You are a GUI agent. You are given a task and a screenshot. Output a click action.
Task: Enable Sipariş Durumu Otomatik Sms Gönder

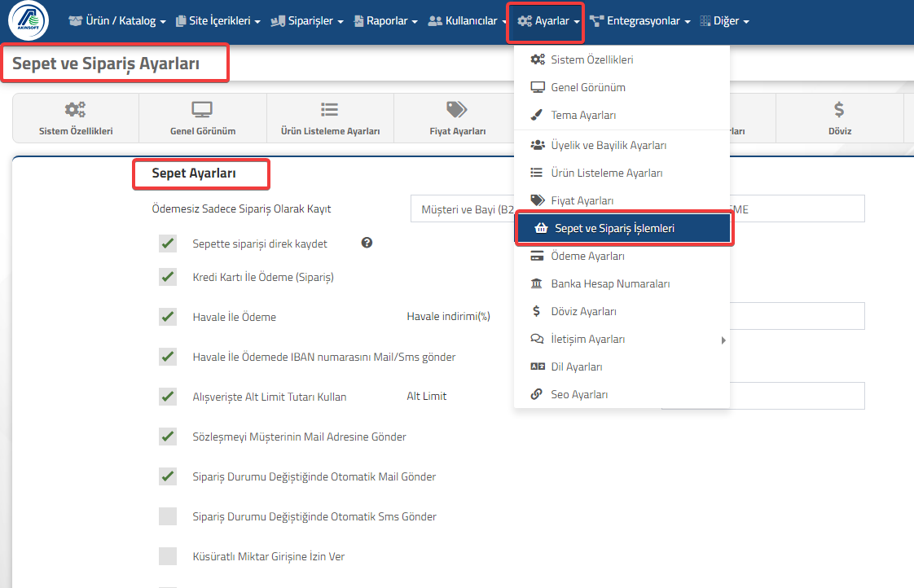click(x=168, y=516)
